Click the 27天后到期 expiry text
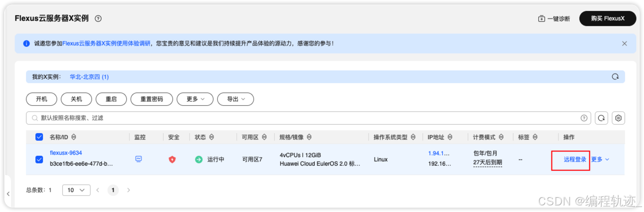The image size is (644, 212). (x=488, y=162)
